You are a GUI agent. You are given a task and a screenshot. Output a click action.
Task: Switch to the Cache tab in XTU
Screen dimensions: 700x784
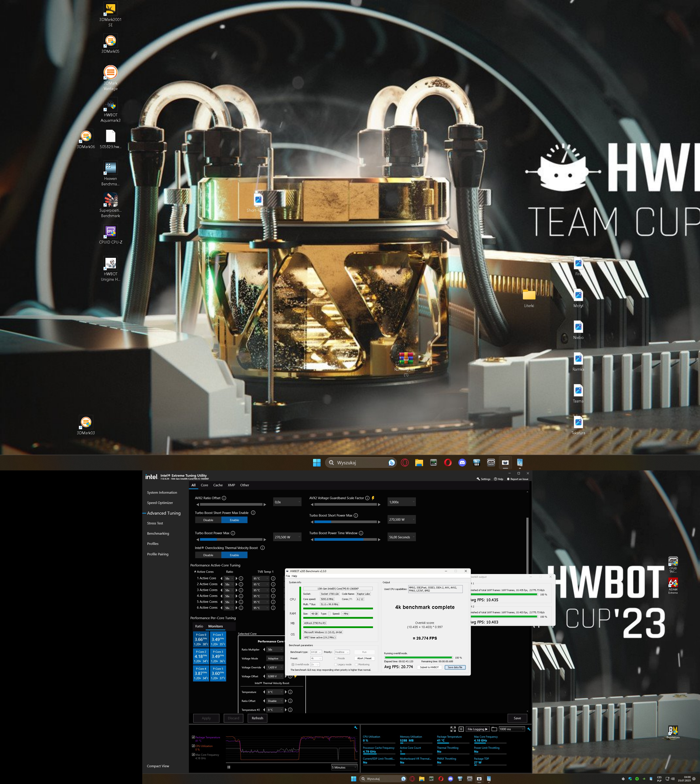[x=218, y=485]
